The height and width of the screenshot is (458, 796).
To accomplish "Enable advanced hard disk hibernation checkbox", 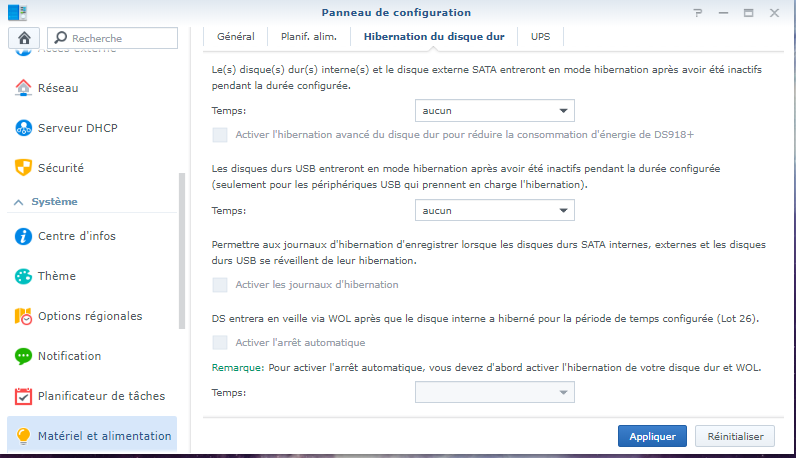I will point(220,135).
